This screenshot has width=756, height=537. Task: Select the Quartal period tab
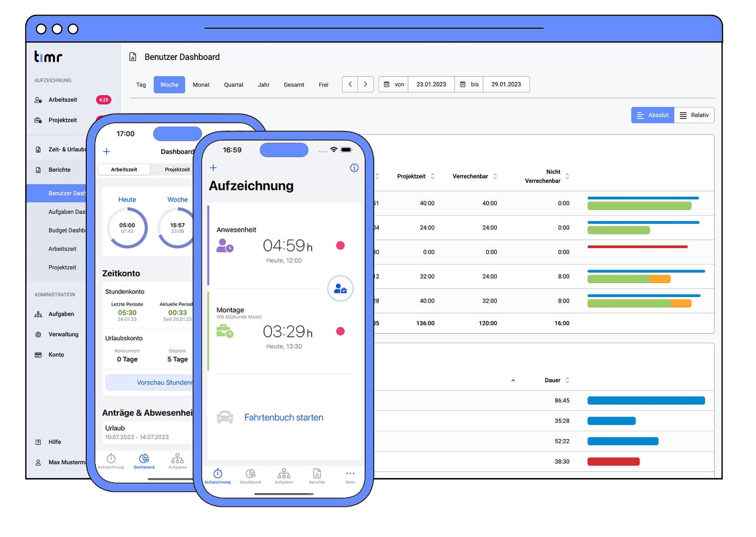tap(234, 85)
